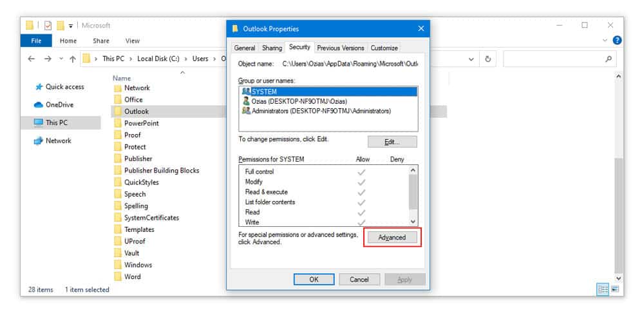The width and height of the screenshot is (644, 317).
Task: Close the Outlook Properties dialog
Action: tap(421, 29)
